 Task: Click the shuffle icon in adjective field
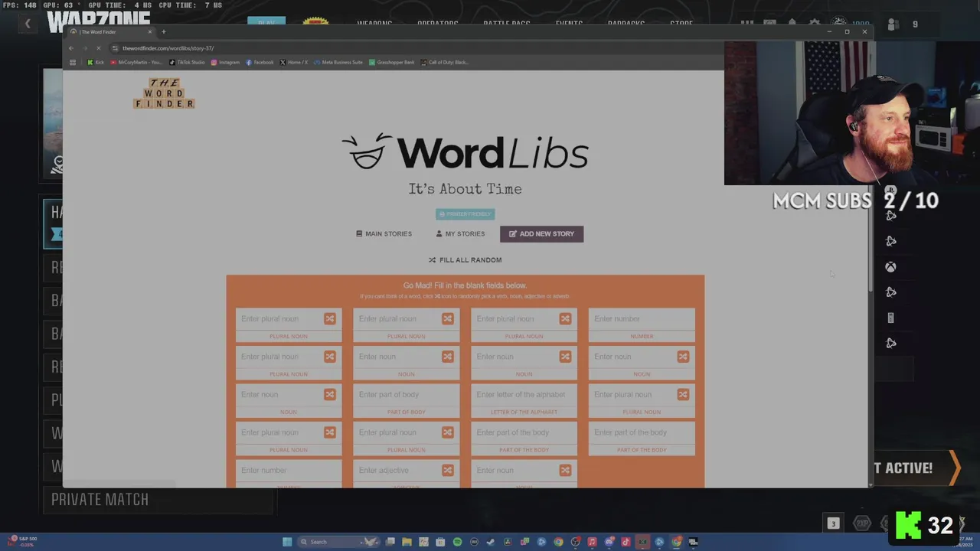[447, 470]
